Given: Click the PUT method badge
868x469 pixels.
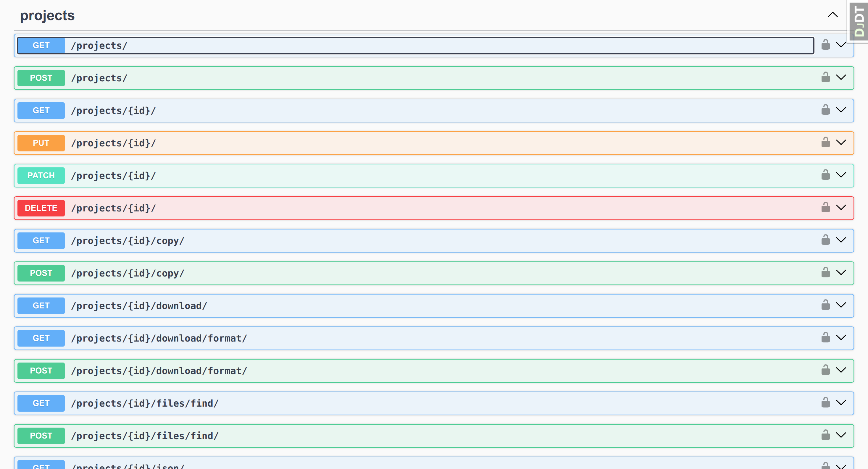Looking at the screenshot, I should 41,143.
